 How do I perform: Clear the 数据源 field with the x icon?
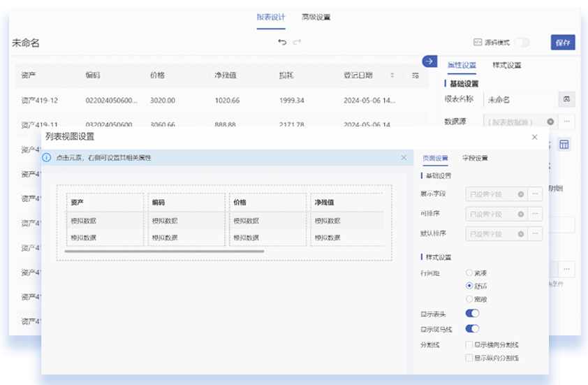550,122
